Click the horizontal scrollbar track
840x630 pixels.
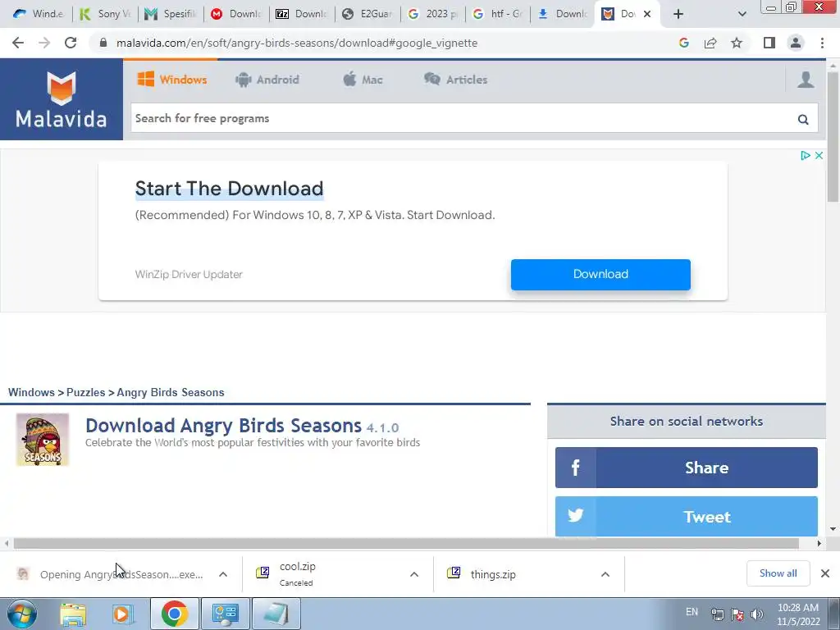click(406, 543)
